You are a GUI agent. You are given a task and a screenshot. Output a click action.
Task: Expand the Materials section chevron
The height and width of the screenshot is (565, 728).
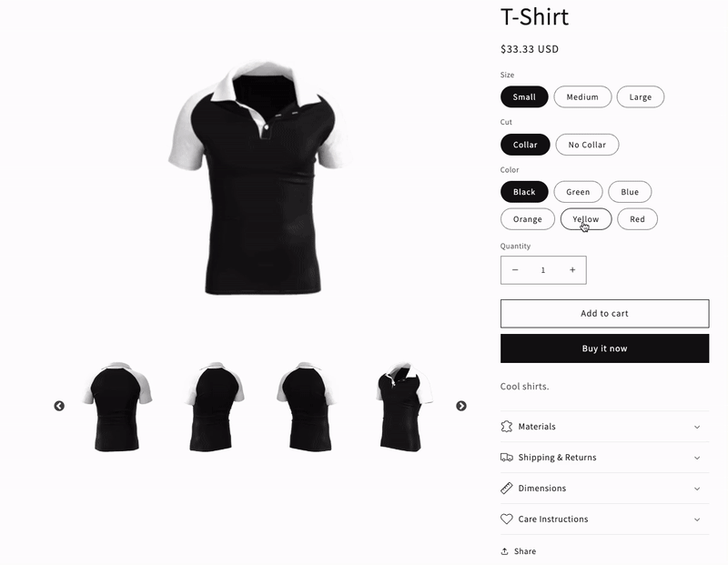coord(697,427)
